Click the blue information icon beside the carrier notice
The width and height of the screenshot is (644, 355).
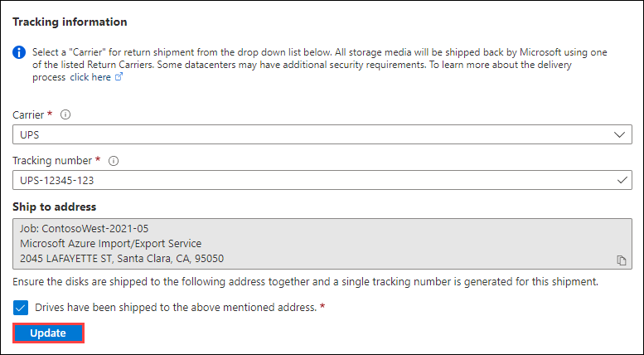click(x=19, y=52)
